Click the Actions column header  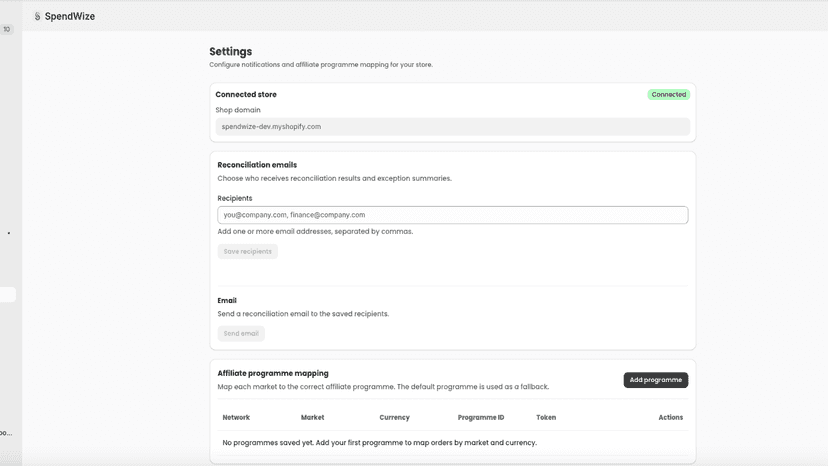pyautogui.click(x=671, y=417)
